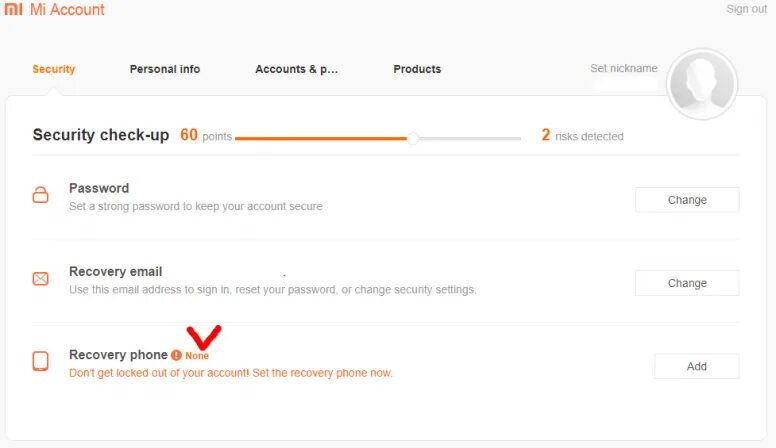The image size is (776, 448).
Task: Click the 2 risks detected text
Action: (x=582, y=136)
